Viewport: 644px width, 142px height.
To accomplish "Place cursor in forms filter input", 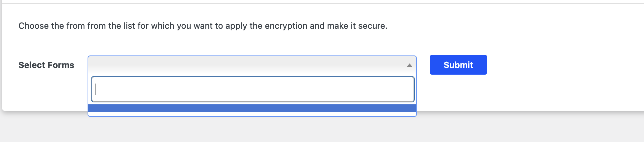I will pyautogui.click(x=253, y=89).
